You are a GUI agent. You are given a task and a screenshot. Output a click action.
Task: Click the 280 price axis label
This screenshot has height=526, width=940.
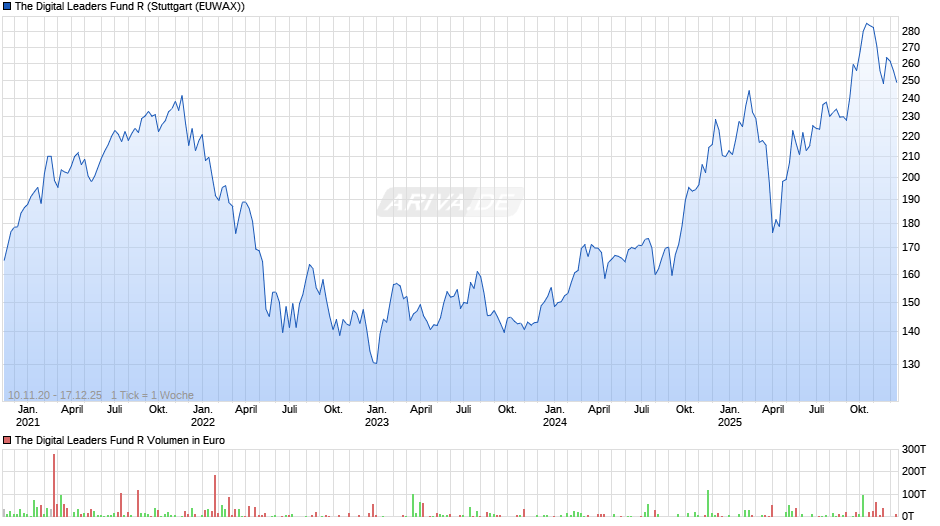point(911,31)
